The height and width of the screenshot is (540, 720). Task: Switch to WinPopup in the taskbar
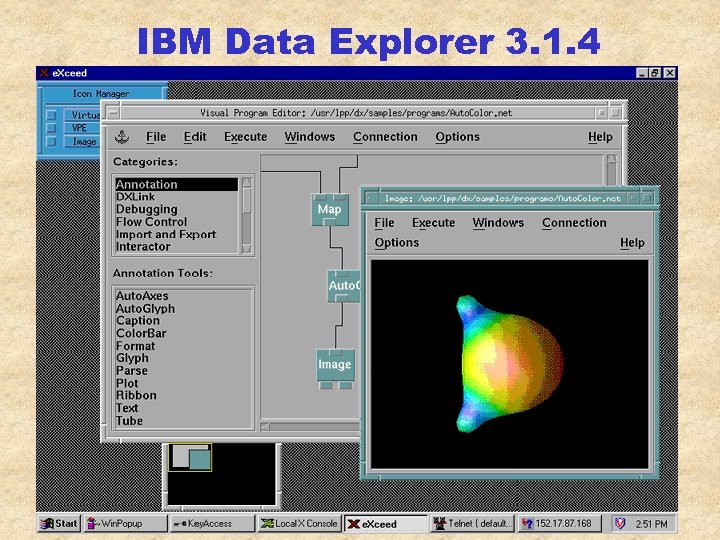pyautogui.click(x=126, y=523)
